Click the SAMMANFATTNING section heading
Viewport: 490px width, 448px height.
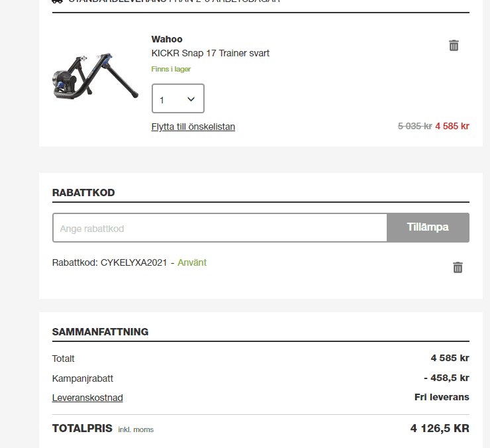pyautogui.click(x=100, y=332)
